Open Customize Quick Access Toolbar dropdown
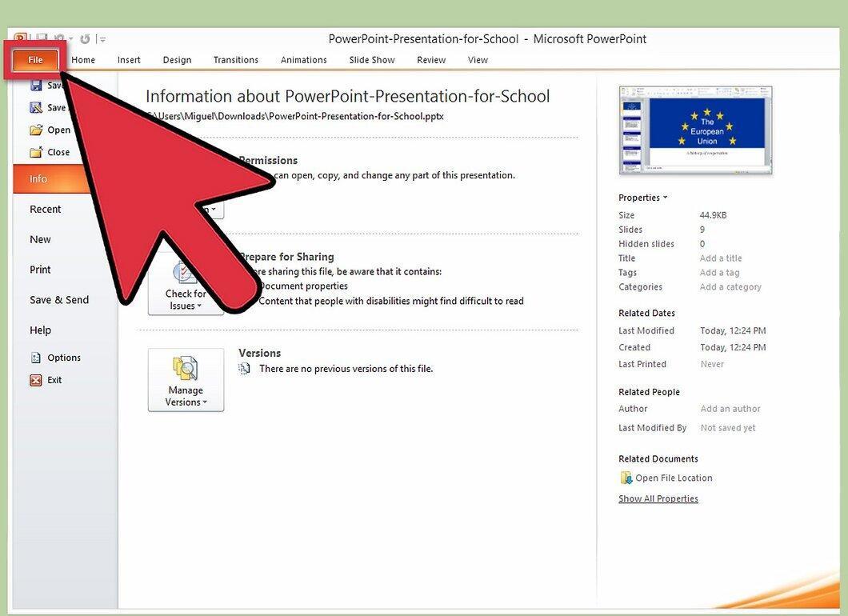The width and height of the screenshot is (848, 616). [x=102, y=39]
